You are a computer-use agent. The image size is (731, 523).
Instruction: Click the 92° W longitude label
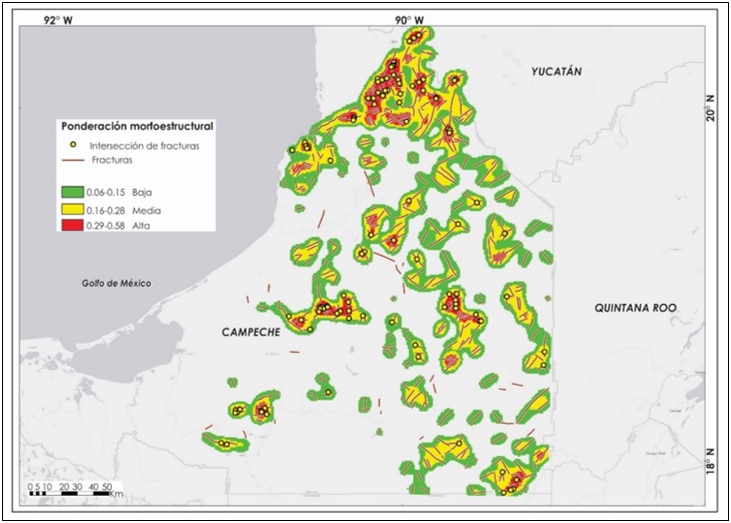tap(57, 20)
